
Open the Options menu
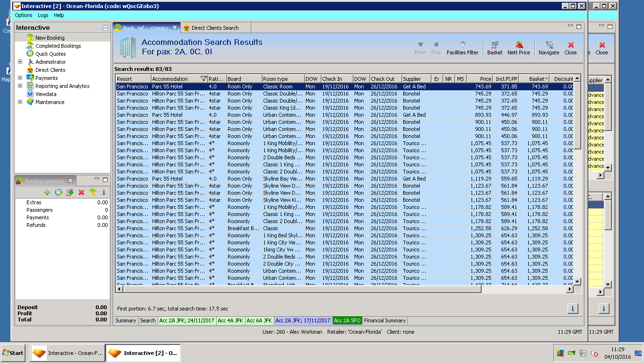[x=24, y=15]
